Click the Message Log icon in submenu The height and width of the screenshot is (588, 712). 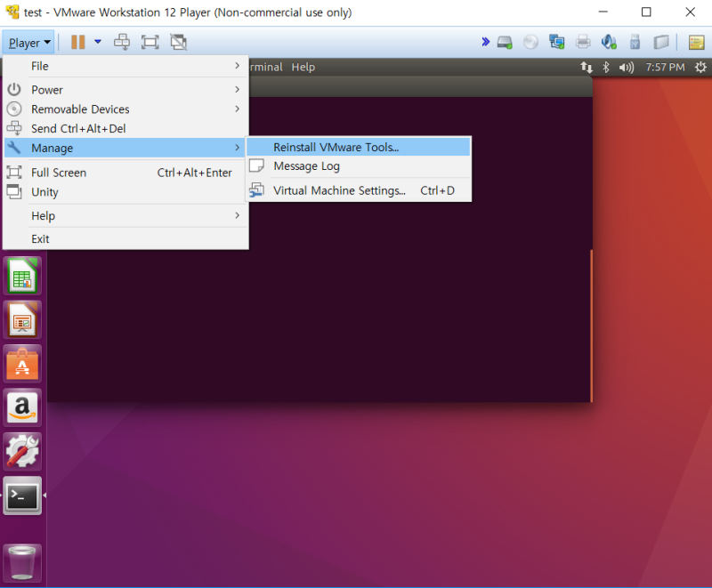tap(257, 165)
